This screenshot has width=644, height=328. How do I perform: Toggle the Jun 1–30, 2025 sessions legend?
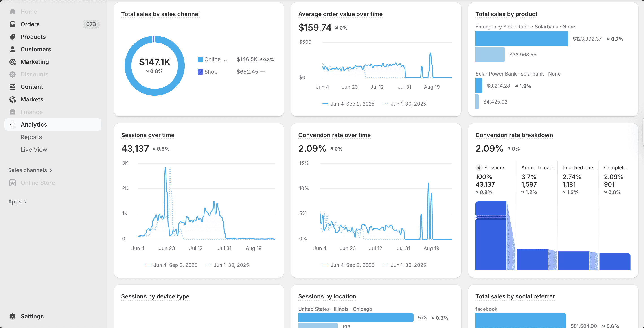point(227,265)
